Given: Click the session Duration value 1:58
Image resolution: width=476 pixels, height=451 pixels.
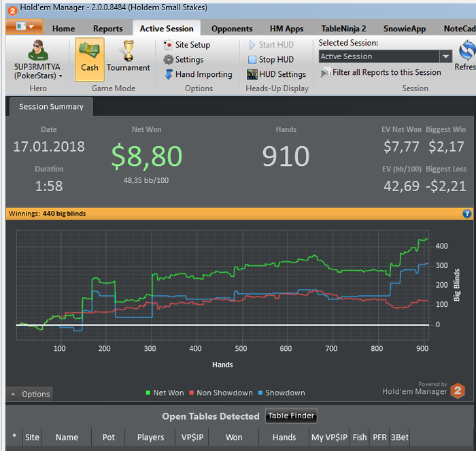Looking at the screenshot, I should coord(49,186).
